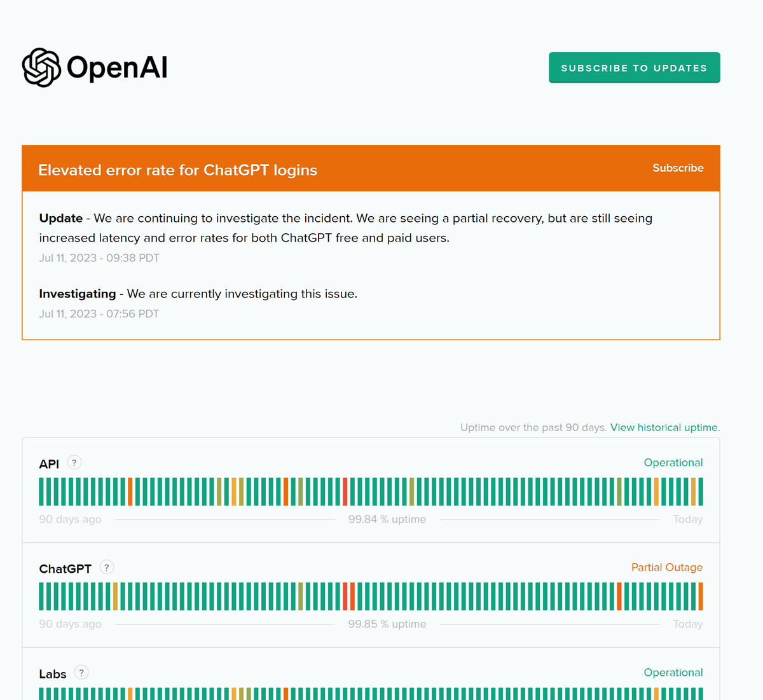Click the API component name

[x=49, y=464]
